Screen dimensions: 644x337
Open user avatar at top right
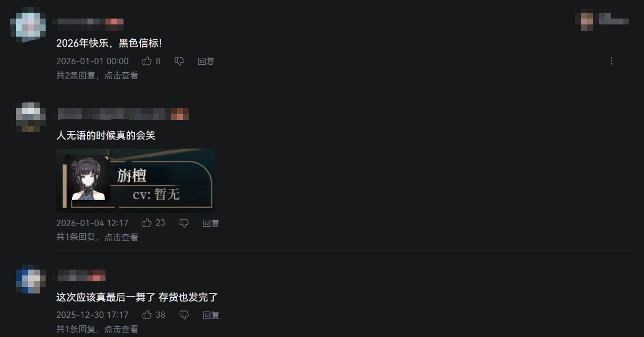586,20
